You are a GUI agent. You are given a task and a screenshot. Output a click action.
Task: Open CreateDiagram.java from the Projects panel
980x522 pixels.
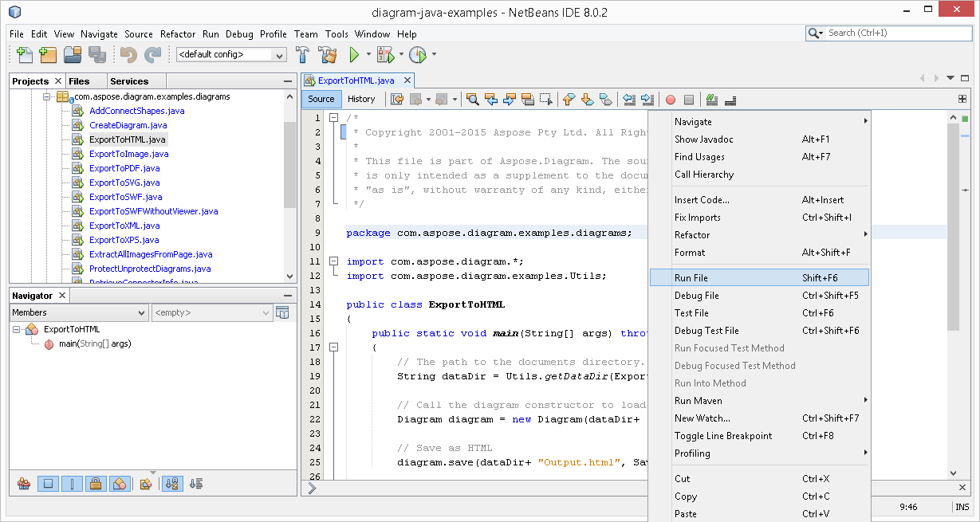point(128,125)
